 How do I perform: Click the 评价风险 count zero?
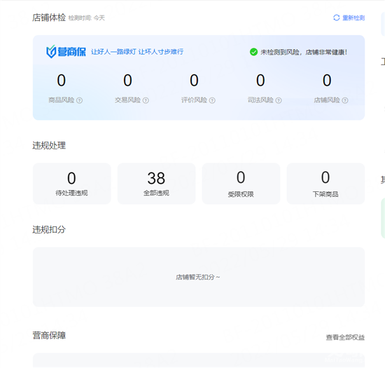click(194, 80)
